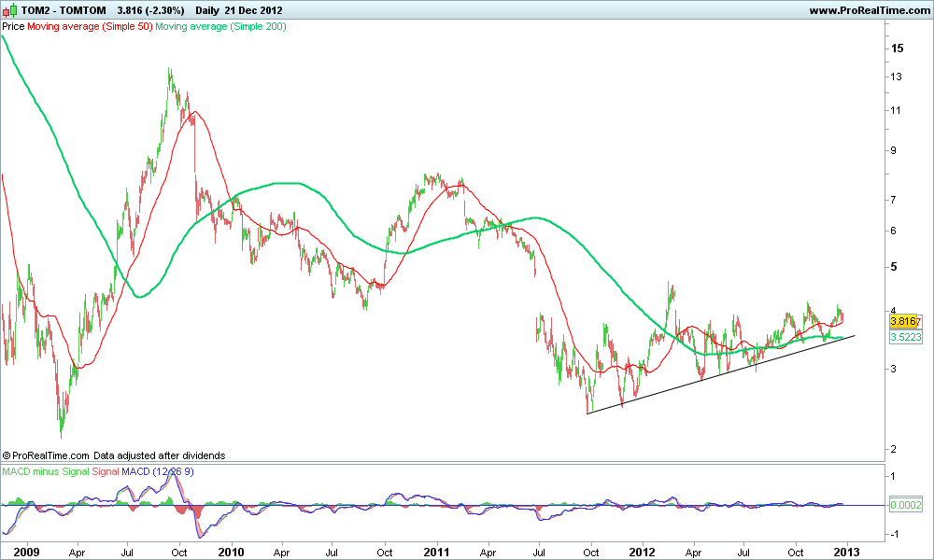Select the black Price legend label

tap(13, 27)
